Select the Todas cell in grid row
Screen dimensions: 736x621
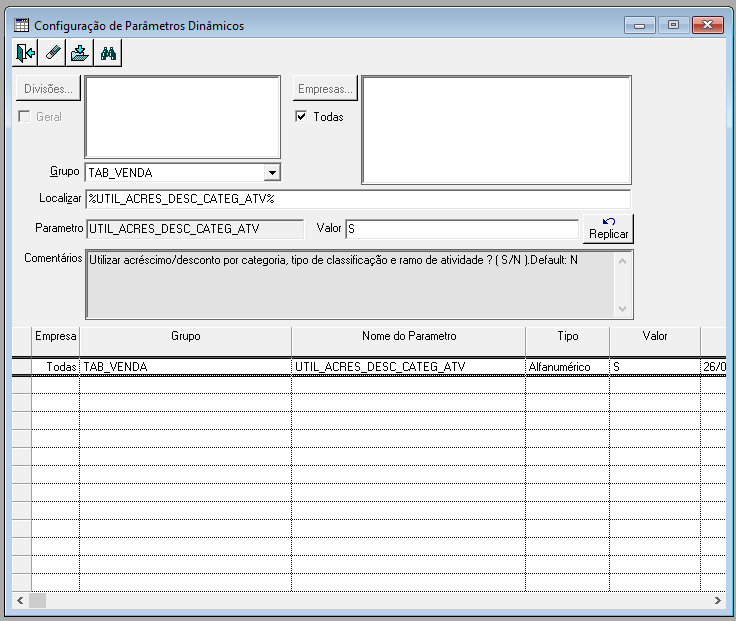[55, 367]
